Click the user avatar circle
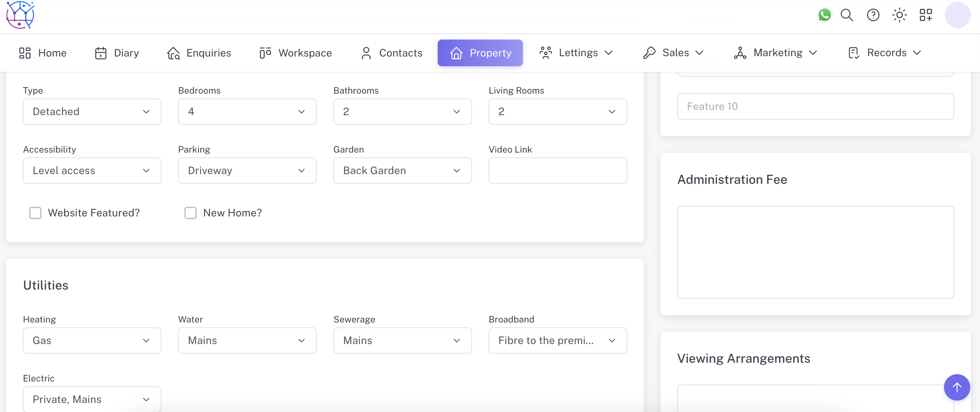The image size is (980, 412). click(957, 15)
